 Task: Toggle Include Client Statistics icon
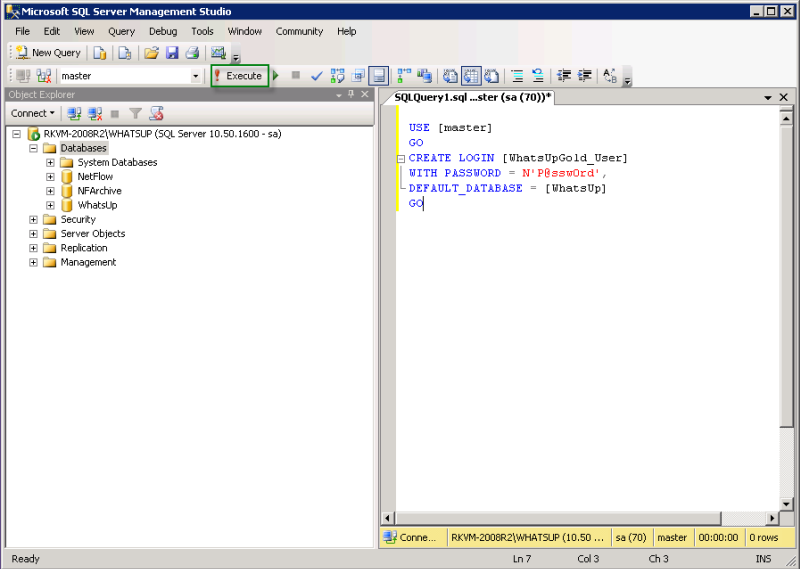coord(424,76)
